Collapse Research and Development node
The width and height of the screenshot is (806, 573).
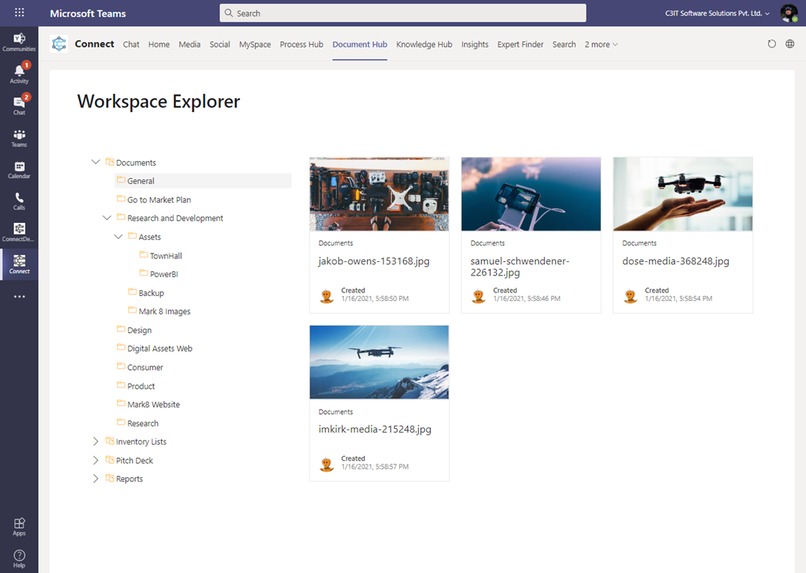tap(106, 218)
